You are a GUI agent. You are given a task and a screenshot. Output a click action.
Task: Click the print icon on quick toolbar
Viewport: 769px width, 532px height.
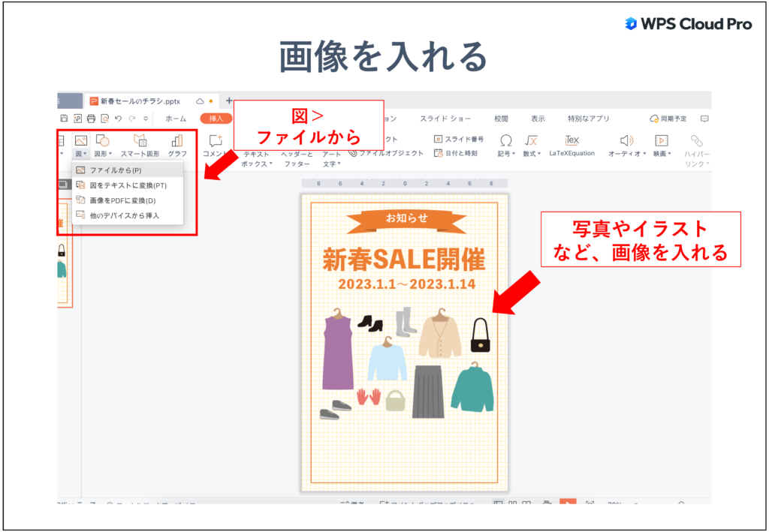90,117
